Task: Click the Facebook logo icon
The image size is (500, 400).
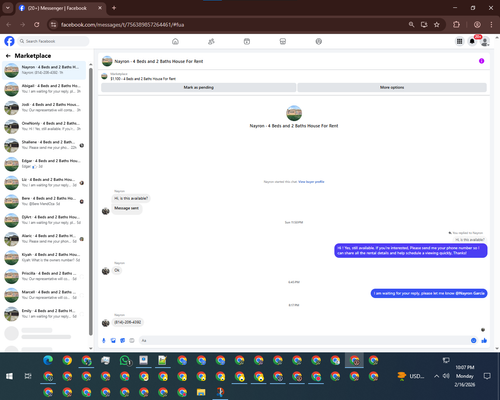Action: 9,41
